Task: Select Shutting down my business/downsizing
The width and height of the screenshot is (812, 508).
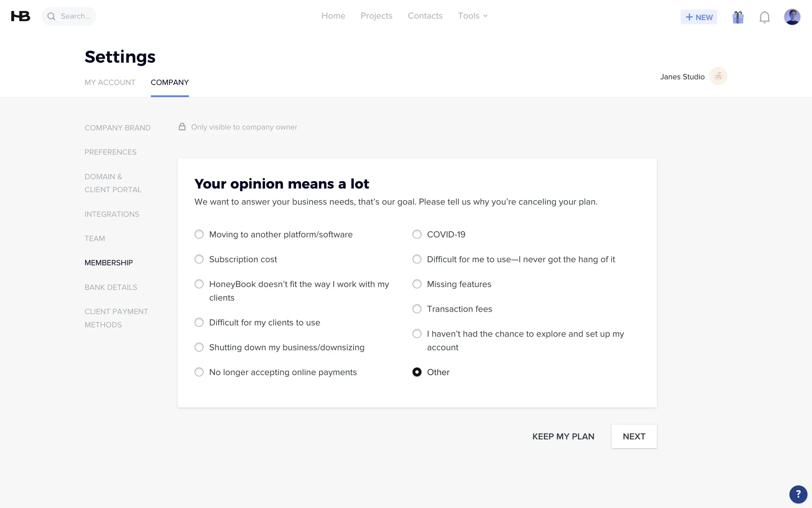Action: pyautogui.click(x=199, y=347)
